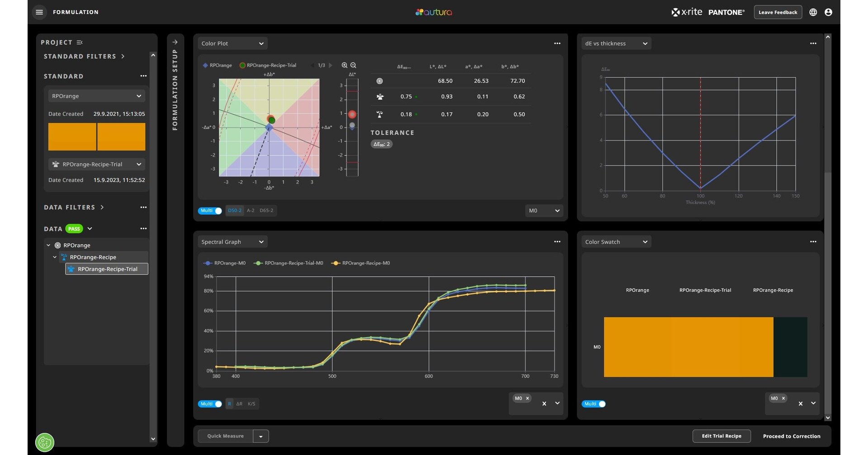Click the Proceed to Correction button

point(791,436)
